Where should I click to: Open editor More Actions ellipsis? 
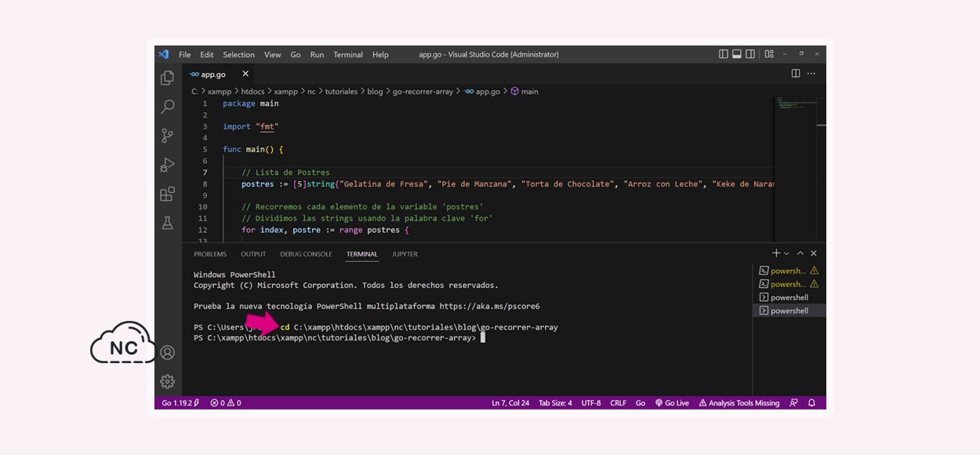(x=811, y=74)
